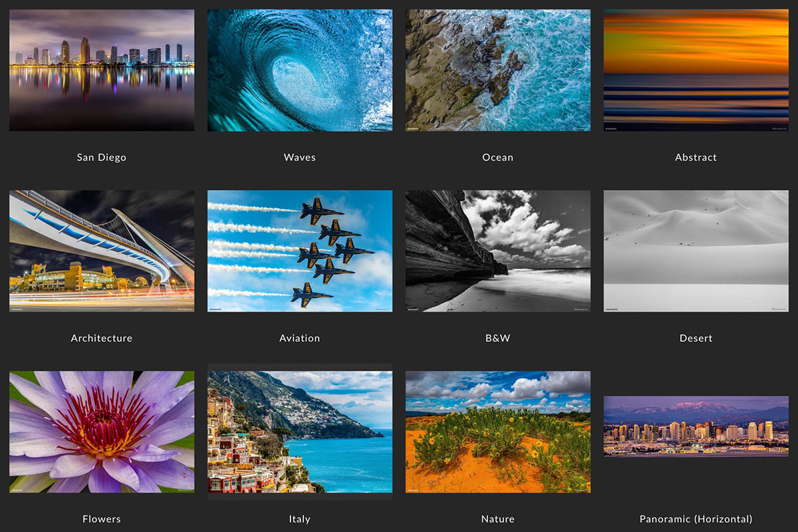Open the San Diego skyline thumbnail
Image resolution: width=798 pixels, height=532 pixels.
(102, 70)
